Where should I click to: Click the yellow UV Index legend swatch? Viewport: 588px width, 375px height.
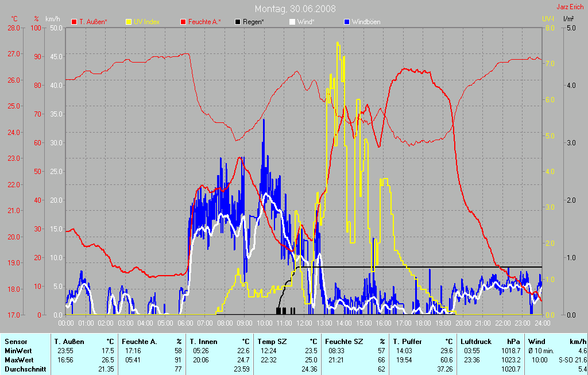click(129, 22)
